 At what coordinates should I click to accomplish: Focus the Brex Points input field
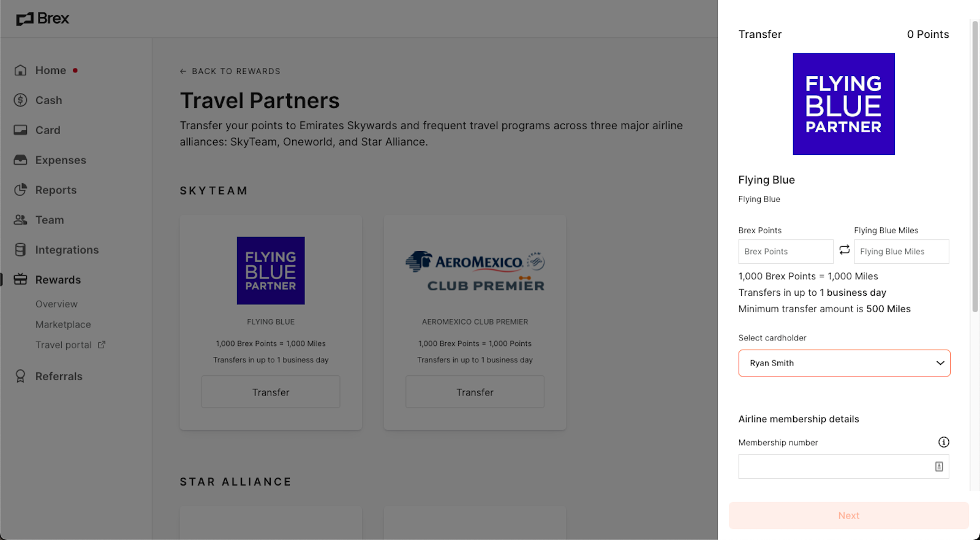pos(786,252)
